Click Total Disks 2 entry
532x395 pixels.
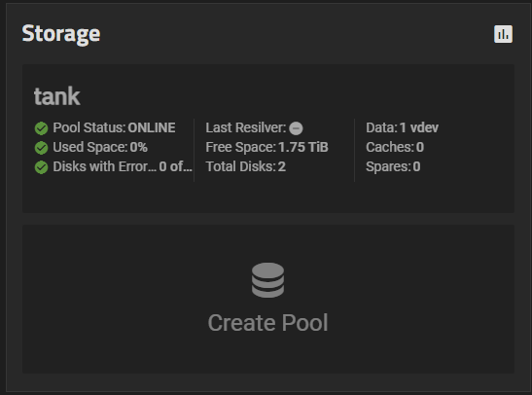tap(246, 166)
